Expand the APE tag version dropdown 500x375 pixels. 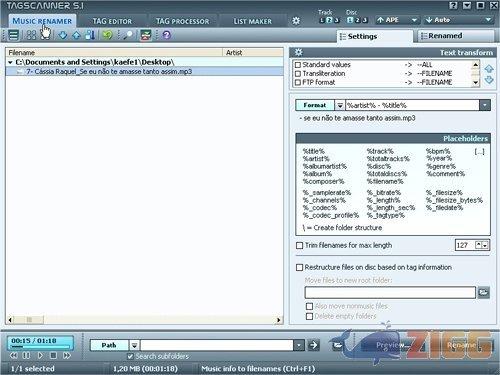414,20
